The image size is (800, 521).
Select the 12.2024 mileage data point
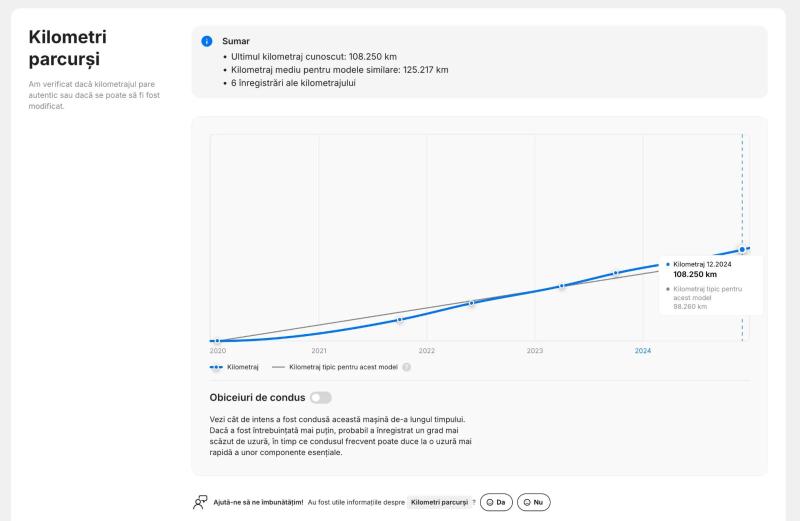(x=742, y=250)
